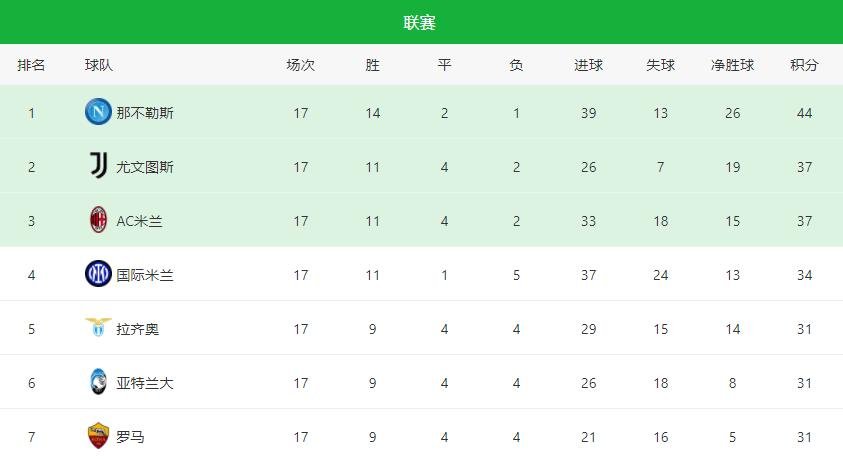This screenshot has height=459, width=843.
Task: Click the 积分 column header
Action: pos(804,65)
